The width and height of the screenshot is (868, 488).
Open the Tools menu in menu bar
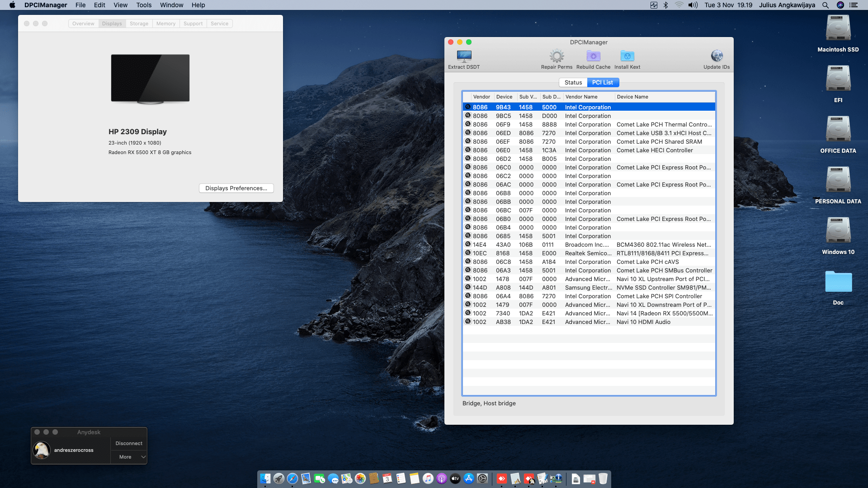[x=144, y=5]
